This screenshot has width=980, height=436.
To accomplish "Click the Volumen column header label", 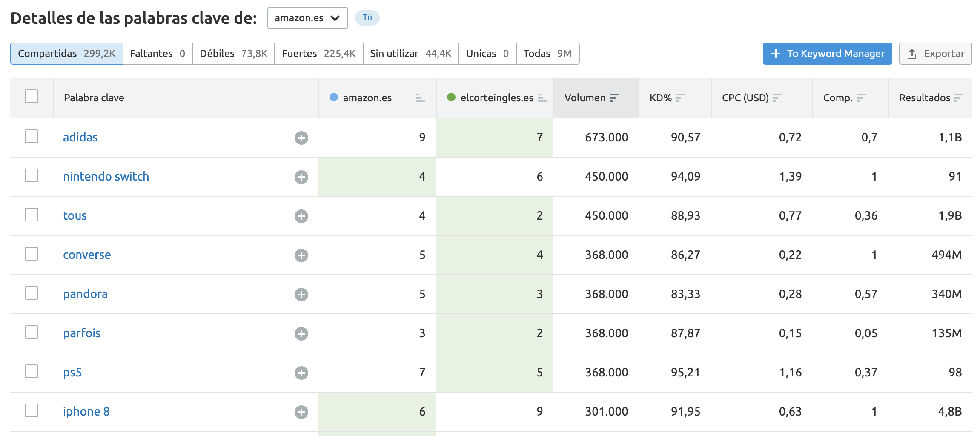I will (x=585, y=98).
